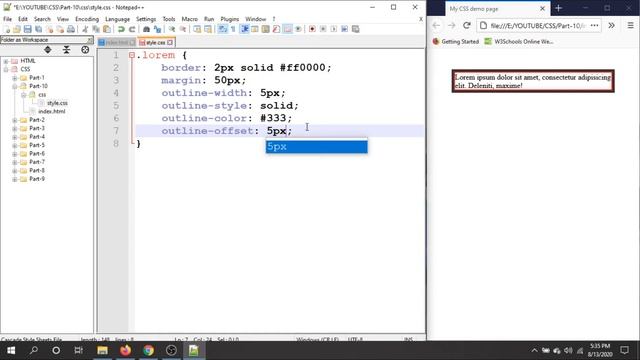This screenshot has height=360, width=640.
Task: Open the Search menu
Action: pos(42,19)
